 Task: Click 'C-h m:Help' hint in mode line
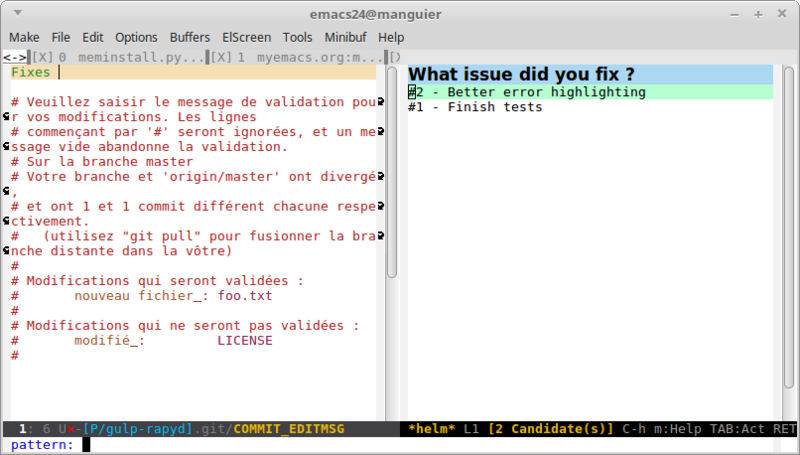(x=661, y=429)
